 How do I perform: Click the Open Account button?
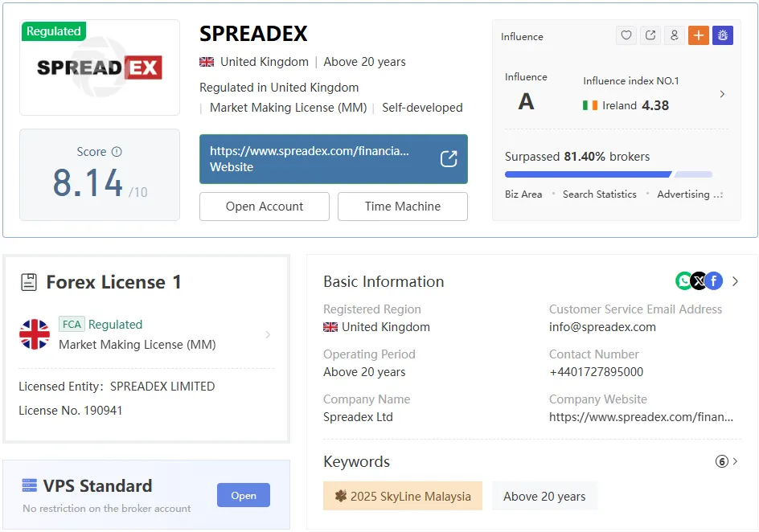pyautogui.click(x=265, y=207)
